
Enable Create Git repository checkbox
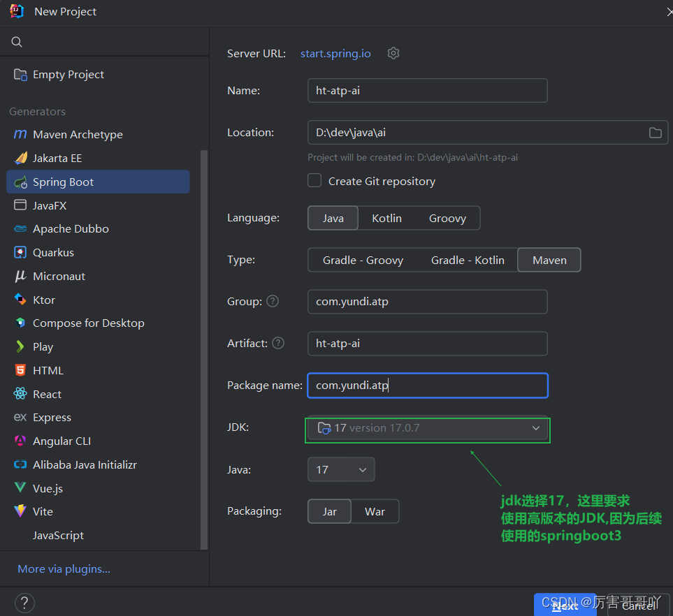(314, 181)
